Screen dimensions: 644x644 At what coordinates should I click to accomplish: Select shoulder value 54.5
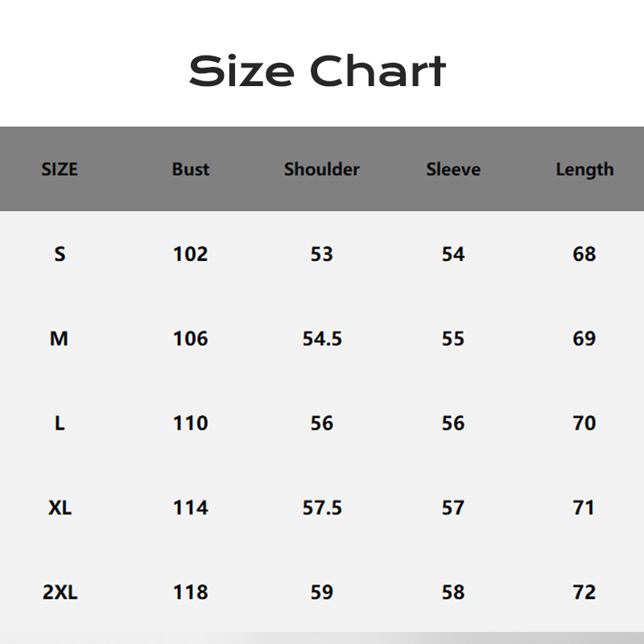[x=322, y=339]
